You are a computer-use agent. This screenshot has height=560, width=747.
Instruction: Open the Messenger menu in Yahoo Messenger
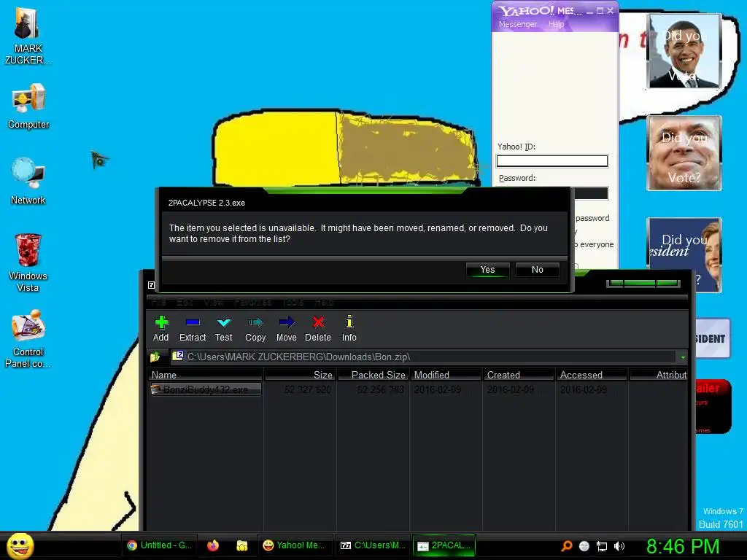(x=517, y=24)
